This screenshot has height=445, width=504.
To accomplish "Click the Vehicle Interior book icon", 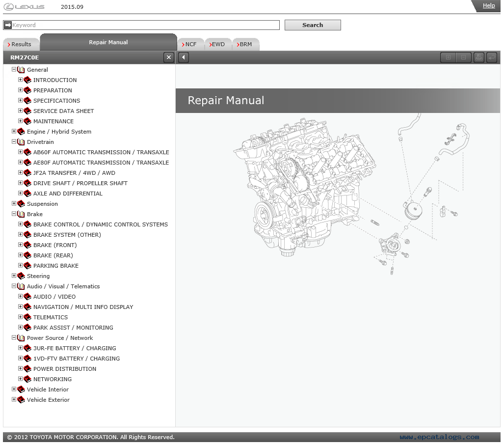I will 21,389.
